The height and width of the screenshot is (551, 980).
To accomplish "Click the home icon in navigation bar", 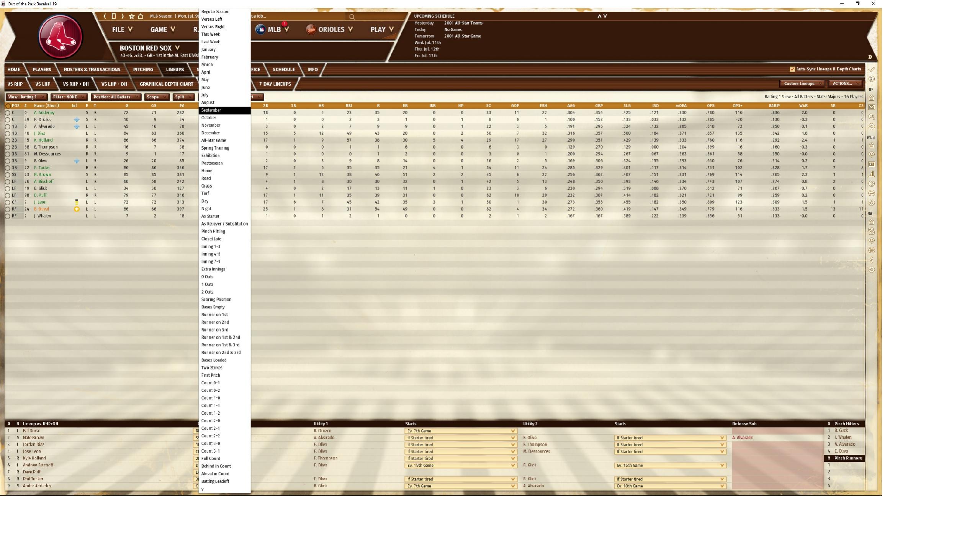I will click(x=141, y=16).
